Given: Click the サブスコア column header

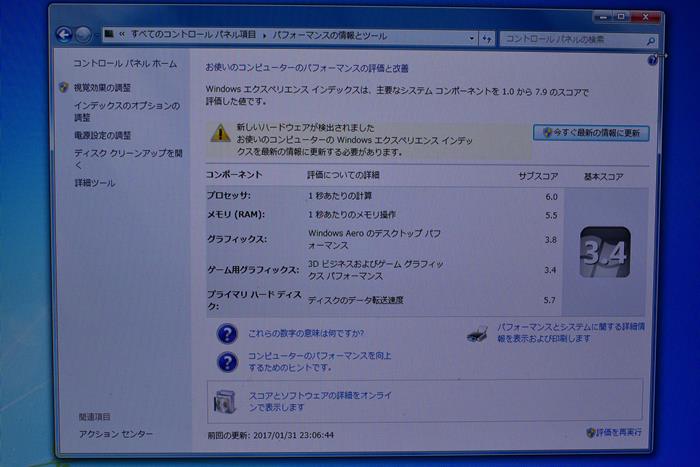Looking at the screenshot, I should [538, 176].
